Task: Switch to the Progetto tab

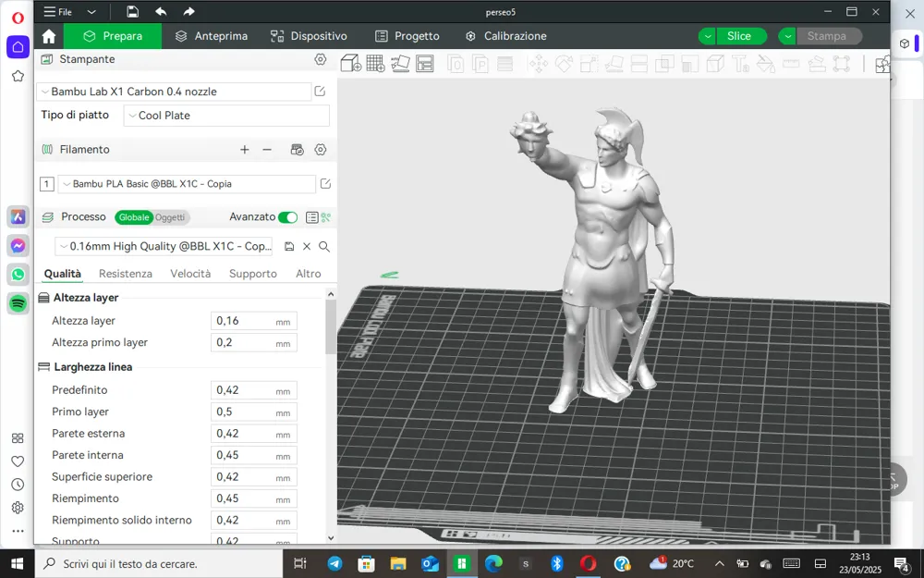Action: 407,36
